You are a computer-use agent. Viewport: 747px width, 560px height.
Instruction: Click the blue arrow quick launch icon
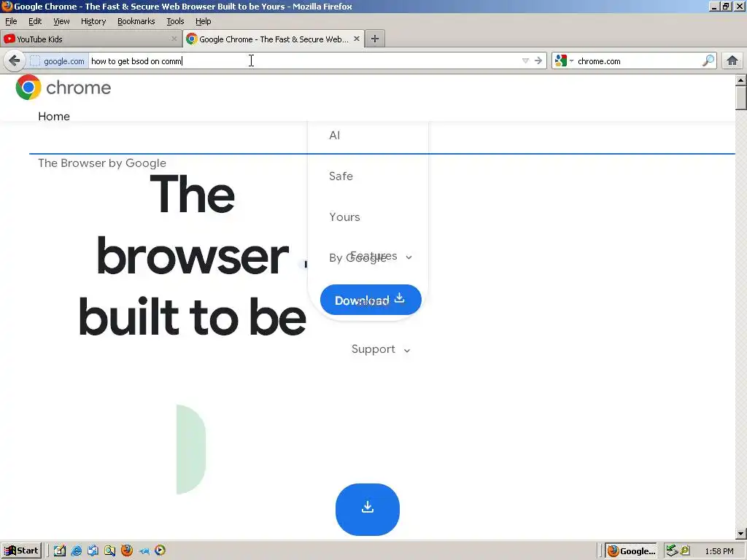[144, 551]
